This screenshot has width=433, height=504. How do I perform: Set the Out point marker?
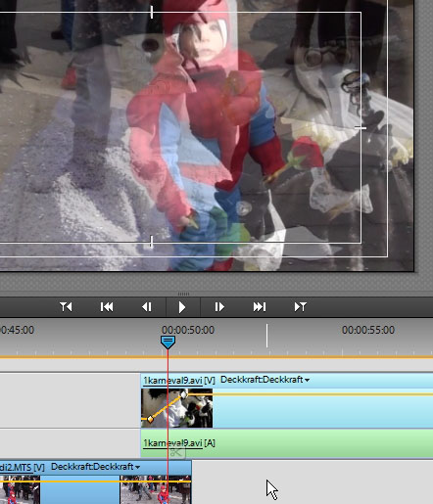[301, 307]
